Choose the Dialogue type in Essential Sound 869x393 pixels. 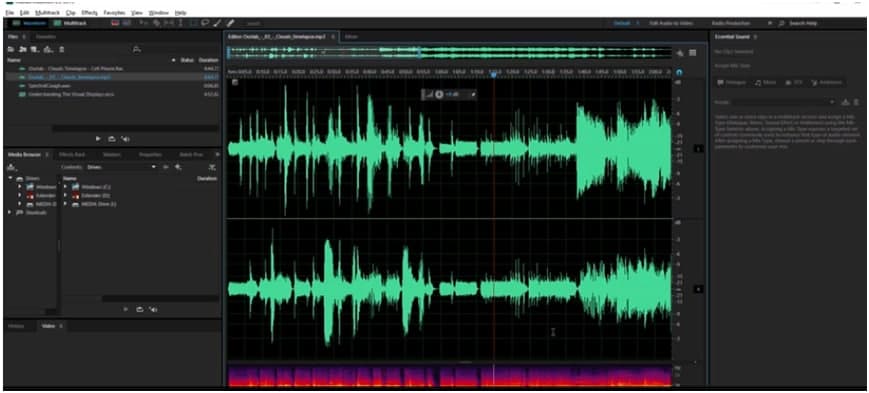click(731, 82)
